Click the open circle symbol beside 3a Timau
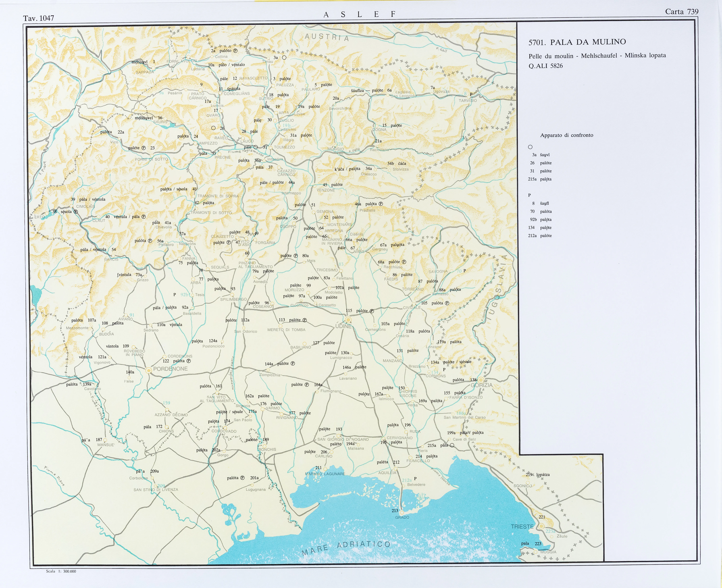Viewport: 722px width, 588px height. click(284, 58)
